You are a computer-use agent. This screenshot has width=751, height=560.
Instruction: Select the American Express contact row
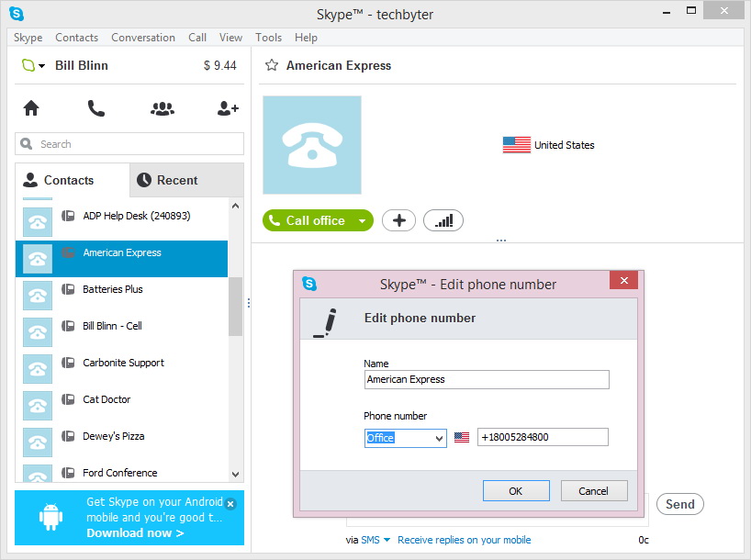122,259
